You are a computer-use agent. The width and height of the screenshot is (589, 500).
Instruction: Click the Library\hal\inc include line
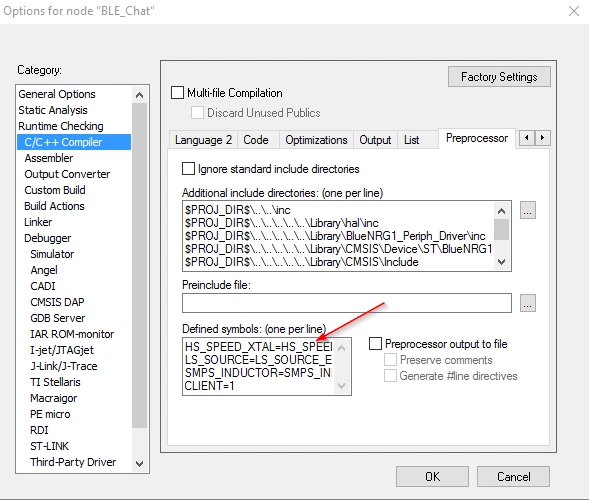pos(281,223)
